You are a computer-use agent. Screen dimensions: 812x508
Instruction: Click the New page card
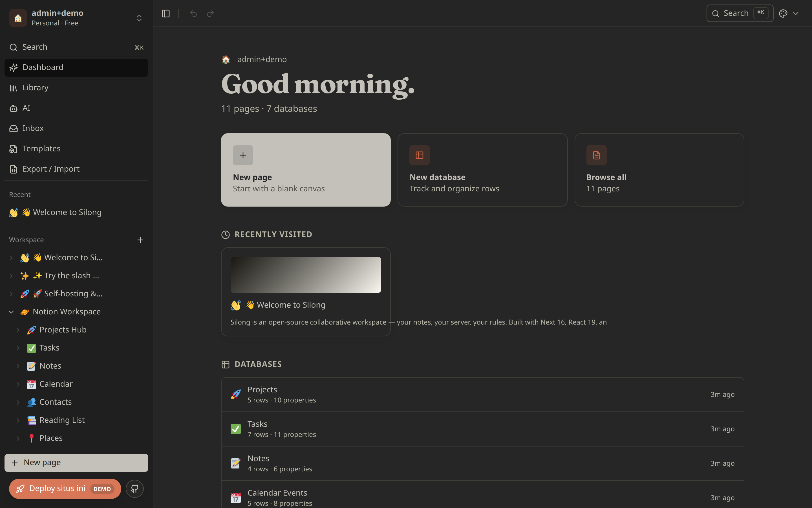coord(306,170)
